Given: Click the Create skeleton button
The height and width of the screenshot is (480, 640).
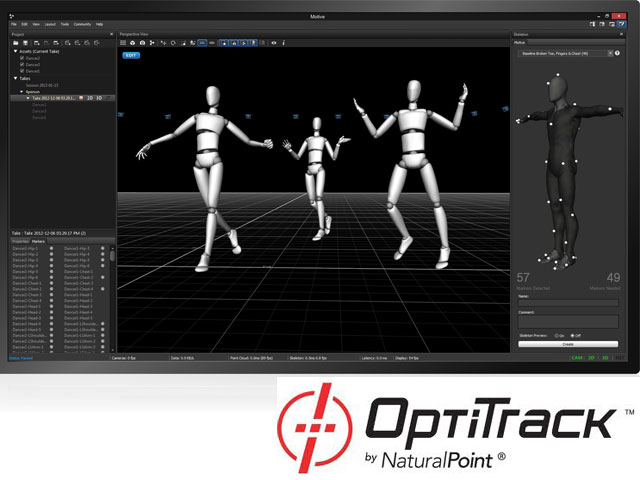Looking at the screenshot, I should (x=568, y=344).
